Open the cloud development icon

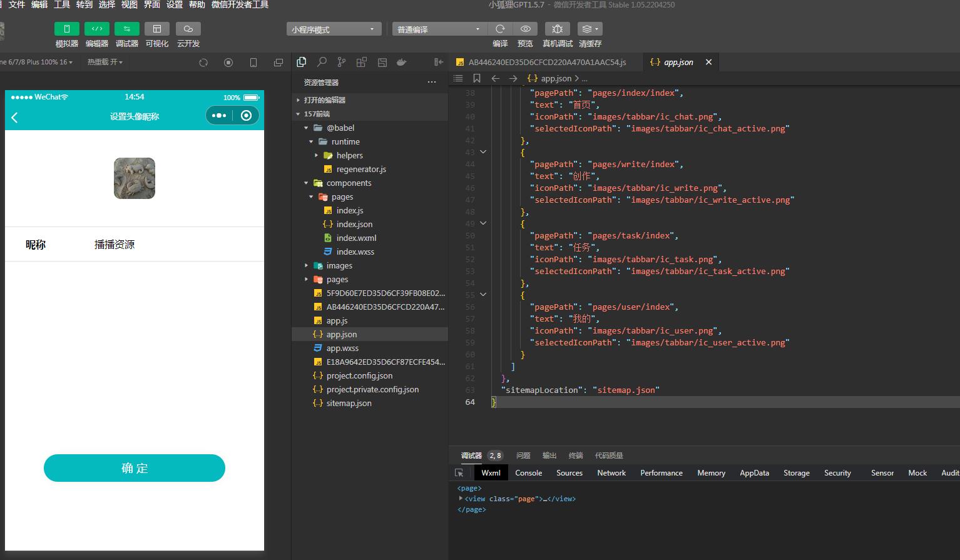[188, 29]
